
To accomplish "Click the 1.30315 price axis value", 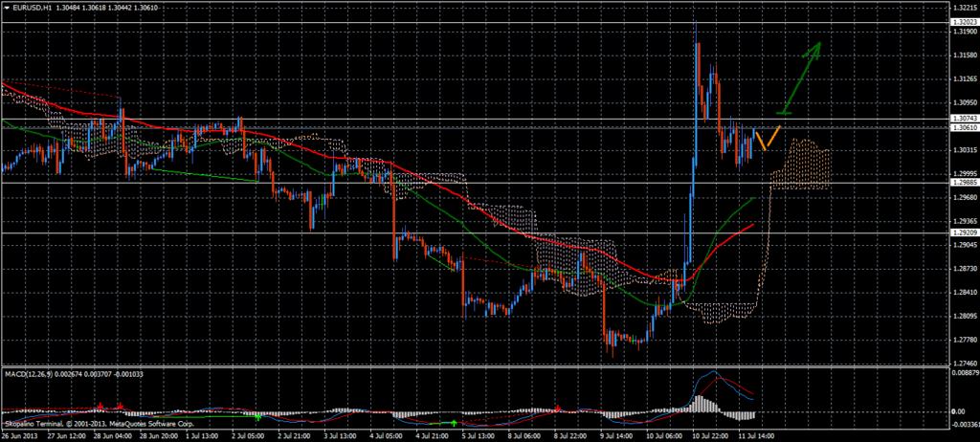I will 965,150.
